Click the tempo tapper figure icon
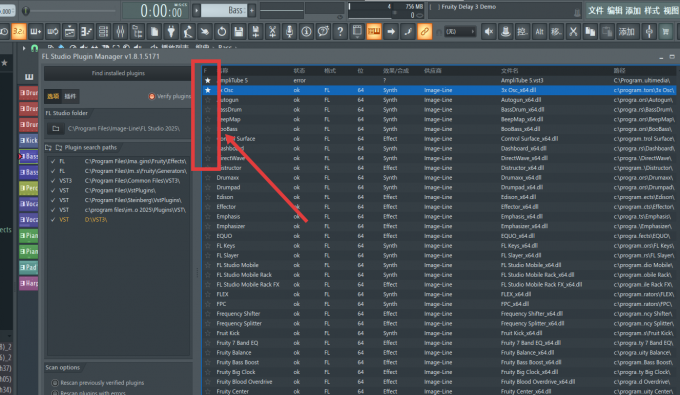The height and width of the screenshot is (395, 680). (x=188, y=32)
